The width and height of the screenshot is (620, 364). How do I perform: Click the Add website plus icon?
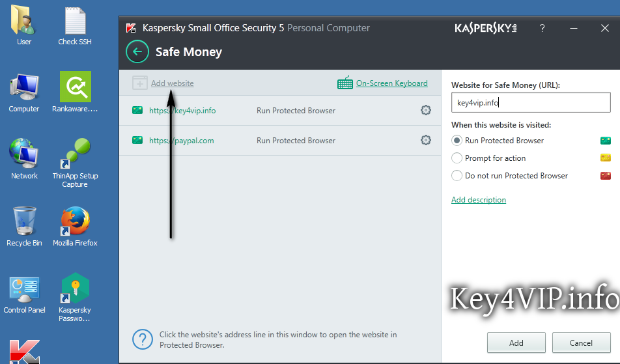click(140, 83)
